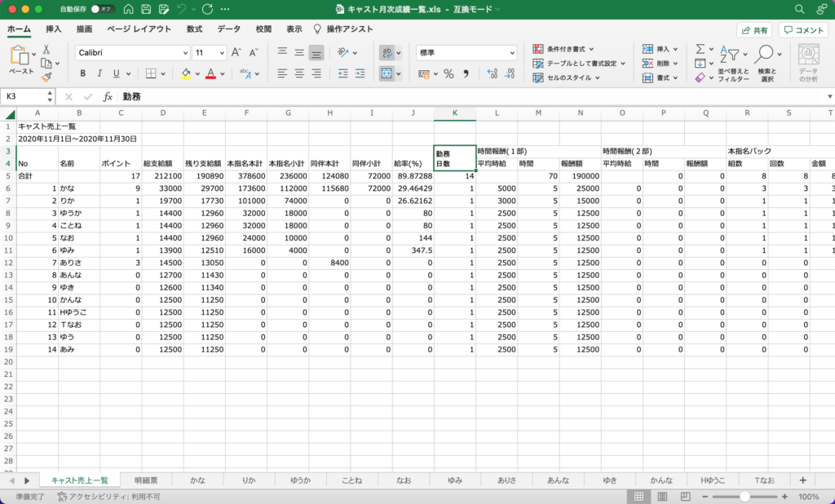Click the Cut scissors icon
The width and height of the screenshot is (835, 504).
point(46,50)
